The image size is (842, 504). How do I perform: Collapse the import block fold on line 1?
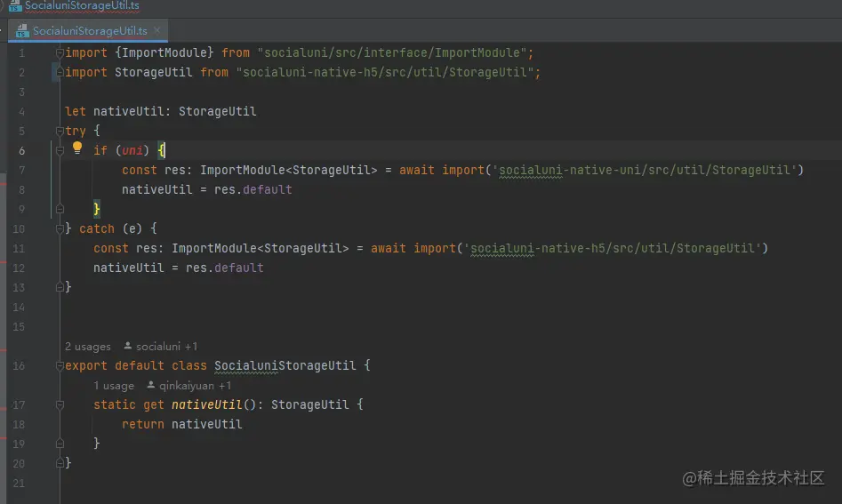60,52
